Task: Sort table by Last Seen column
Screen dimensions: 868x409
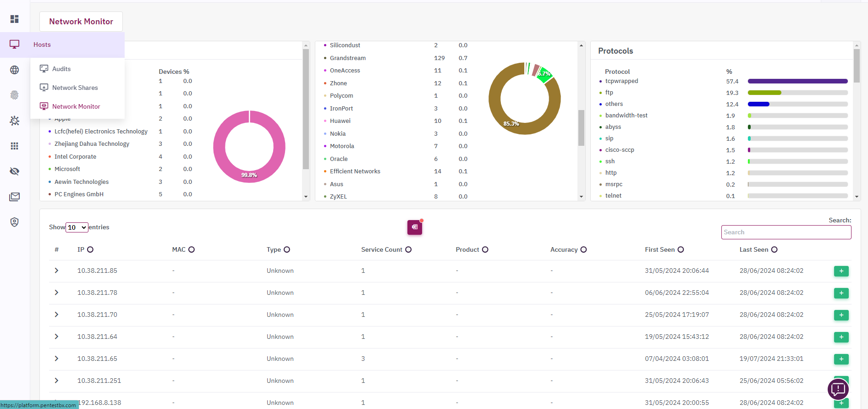Action: coord(774,249)
